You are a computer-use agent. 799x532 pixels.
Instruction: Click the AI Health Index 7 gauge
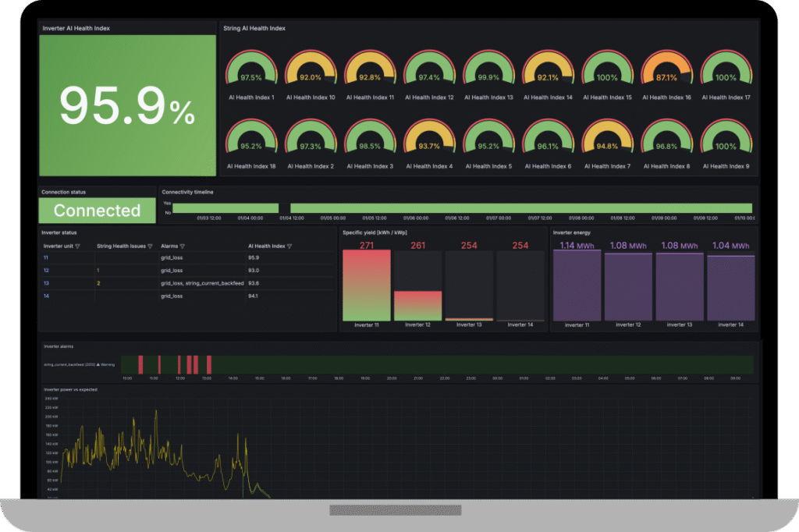pyautogui.click(x=607, y=140)
